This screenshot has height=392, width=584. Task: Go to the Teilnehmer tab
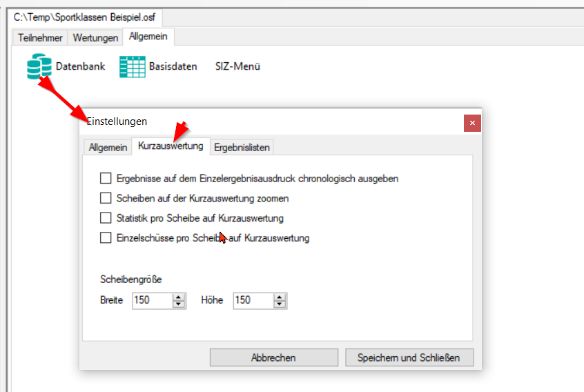click(40, 38)
